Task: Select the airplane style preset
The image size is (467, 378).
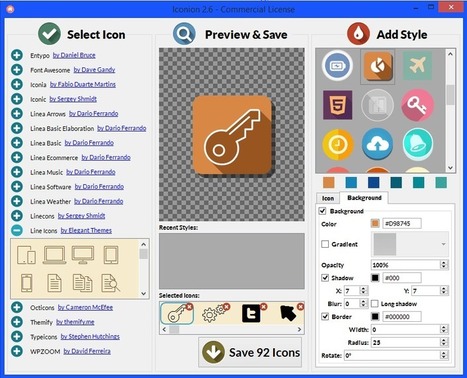Action: (417, 65)
